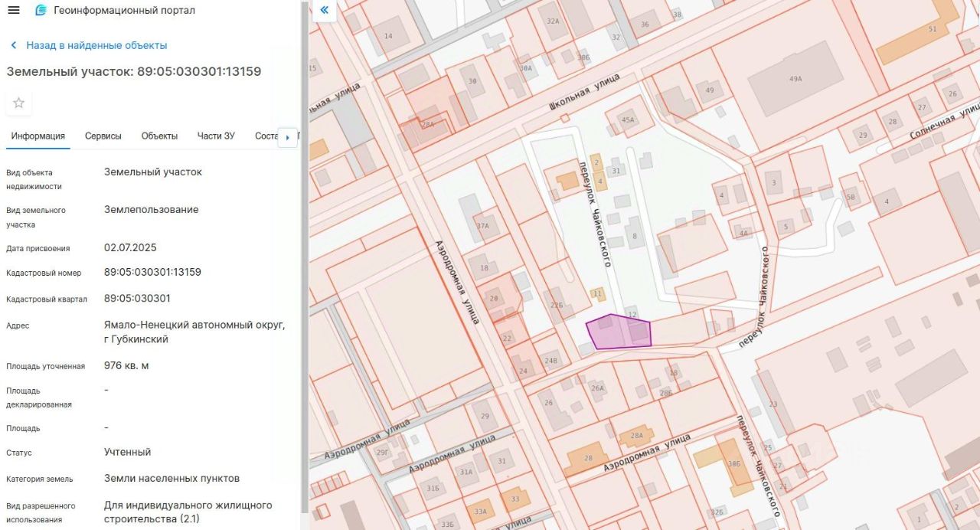
Task: Collapse the side panel with double chevron
Action: [x=325, y=10]
